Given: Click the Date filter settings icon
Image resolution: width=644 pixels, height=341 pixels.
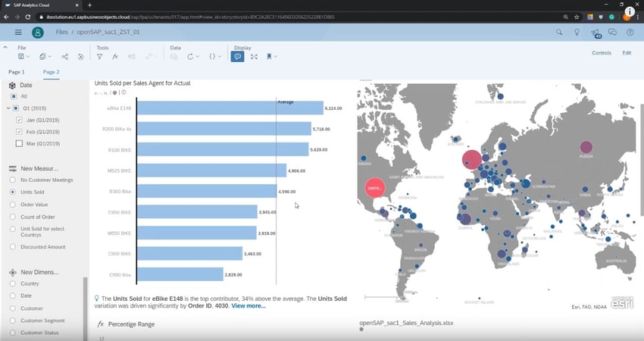Looking at the screenshot, I should pos(12,86).
